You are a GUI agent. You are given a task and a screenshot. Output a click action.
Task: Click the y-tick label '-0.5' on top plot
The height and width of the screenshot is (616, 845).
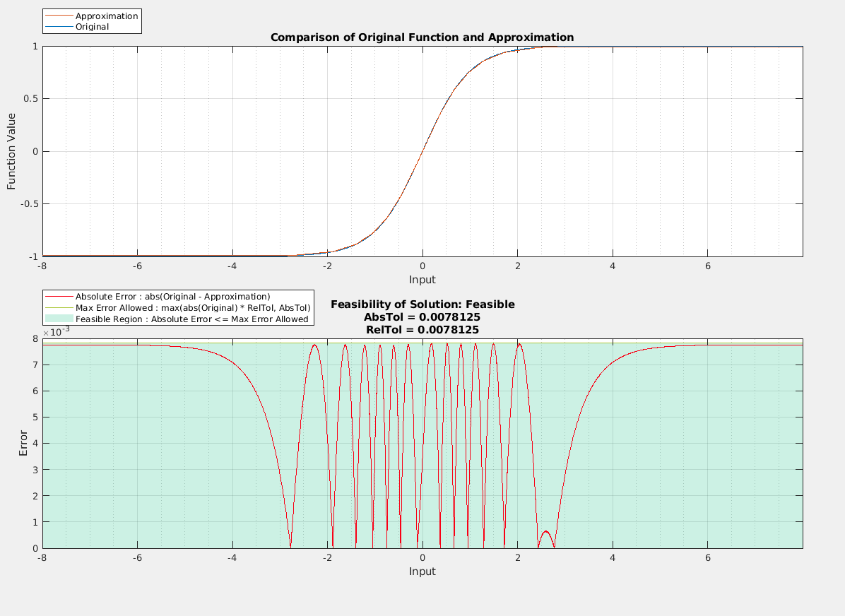pos(30,204)
